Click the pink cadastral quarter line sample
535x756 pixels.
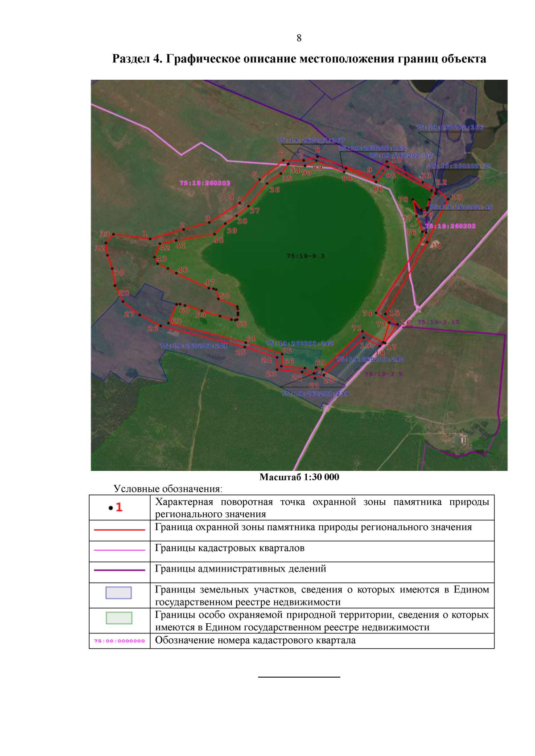[119, 550]
